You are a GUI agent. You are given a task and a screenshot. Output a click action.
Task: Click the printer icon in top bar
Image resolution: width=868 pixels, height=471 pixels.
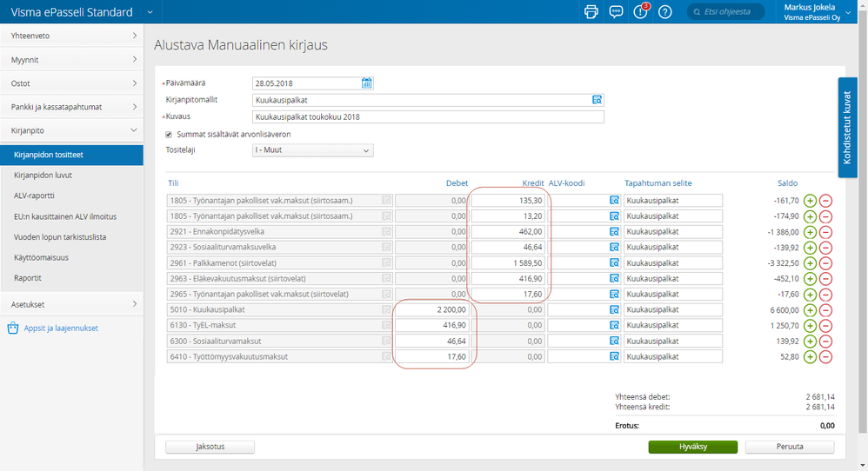591,12
